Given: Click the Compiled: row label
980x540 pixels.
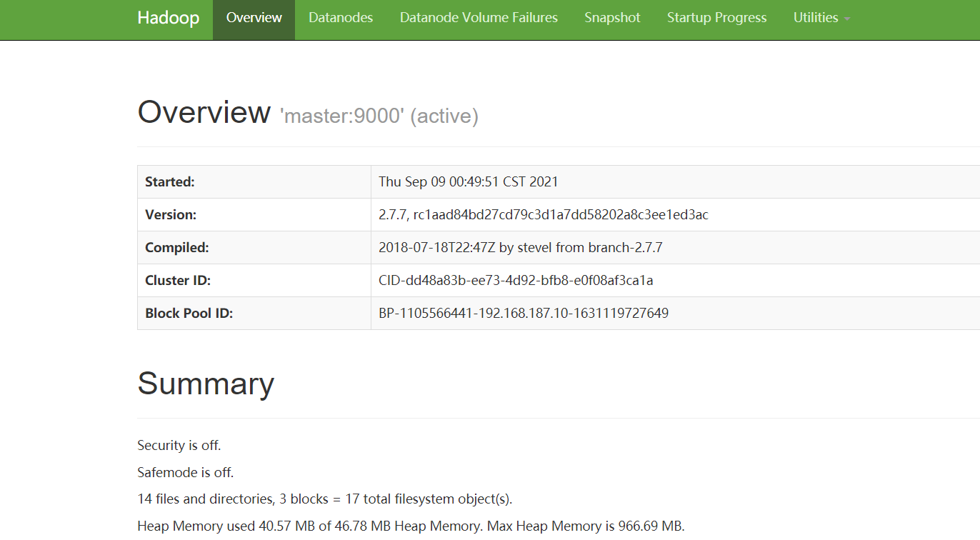Looking at the screenshot, I should click(177, 248).
